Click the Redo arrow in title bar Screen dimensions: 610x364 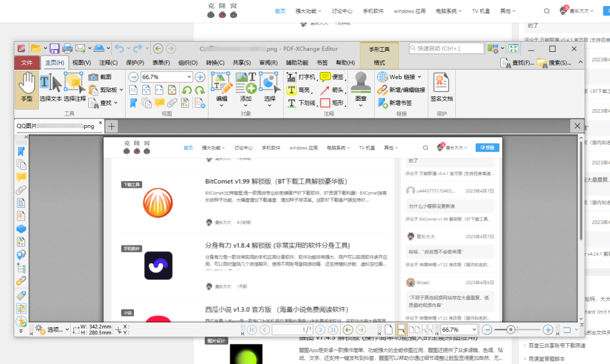138,49
